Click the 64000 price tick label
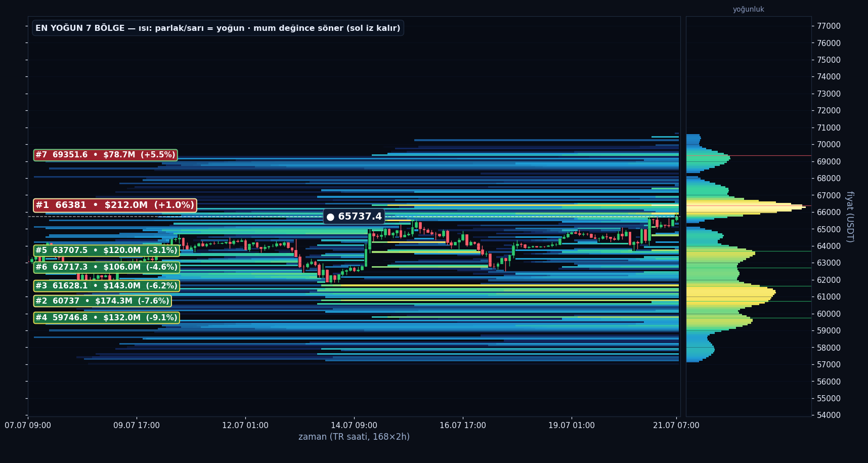The width and height of the screenshot is (868, 463). pyautogui.click(x=829, y=246)
